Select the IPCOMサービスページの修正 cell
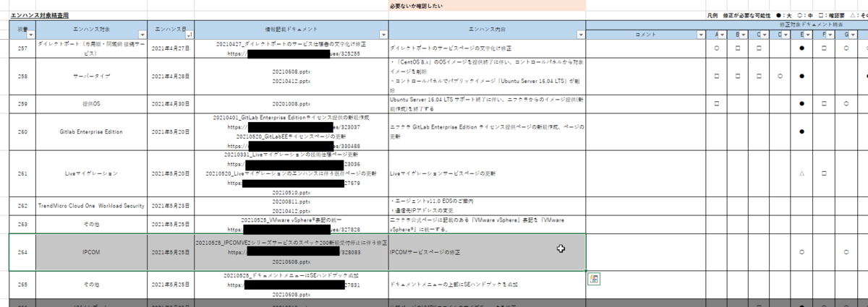 point(487,252)
